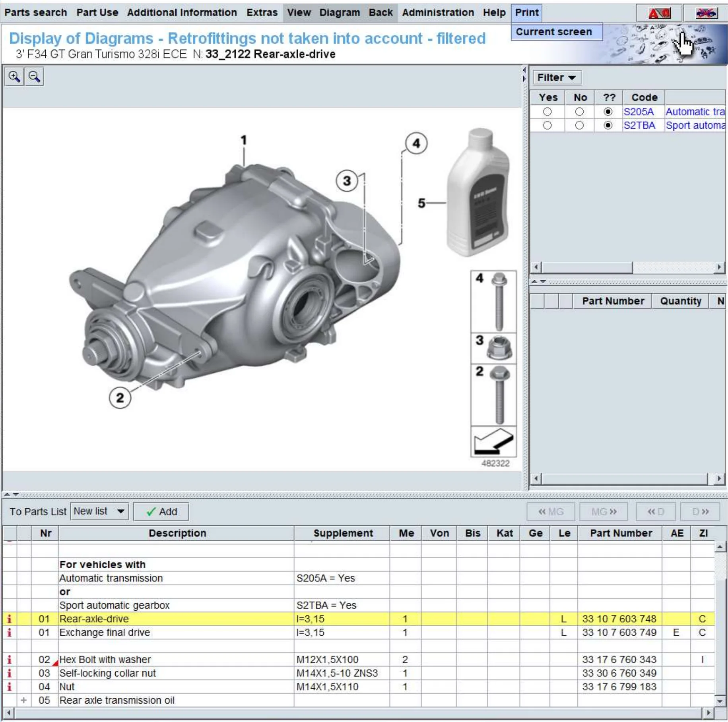Open info icon for Self-locking collar nut

click(10, 673)
